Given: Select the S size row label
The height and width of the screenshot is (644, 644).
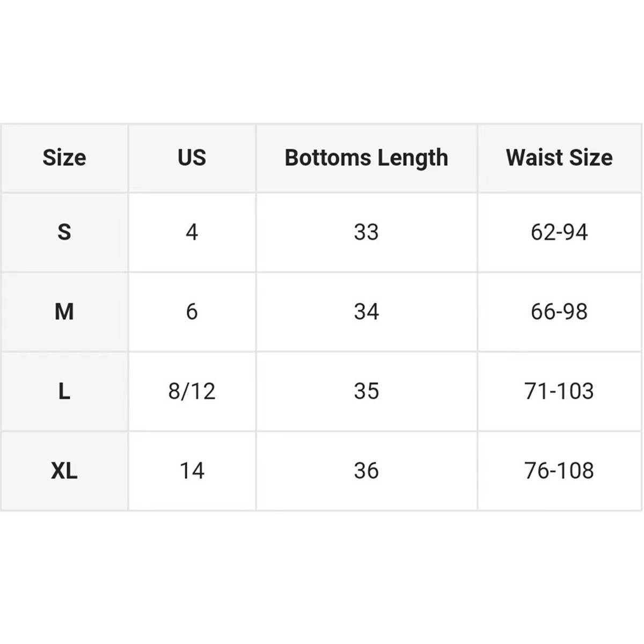Looking at the screenshot, I should [64, 232].
